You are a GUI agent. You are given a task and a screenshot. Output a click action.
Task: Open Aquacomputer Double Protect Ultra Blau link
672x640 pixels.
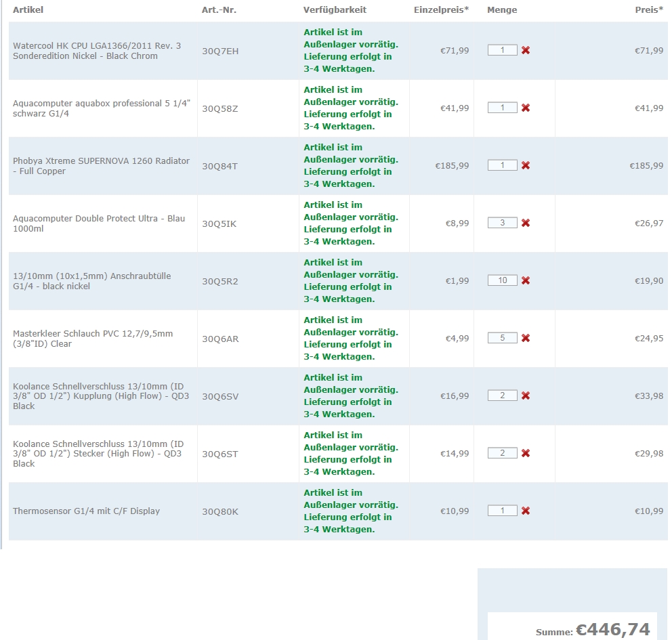99,223
